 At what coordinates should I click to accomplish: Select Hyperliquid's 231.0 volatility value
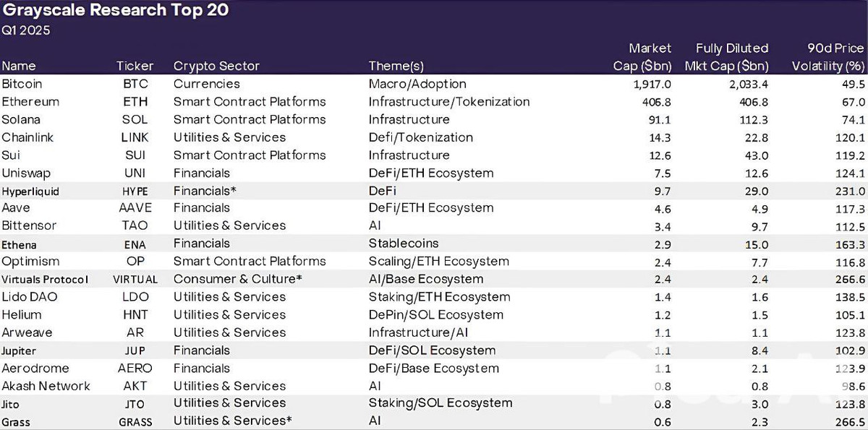click(x=850, y=192)
